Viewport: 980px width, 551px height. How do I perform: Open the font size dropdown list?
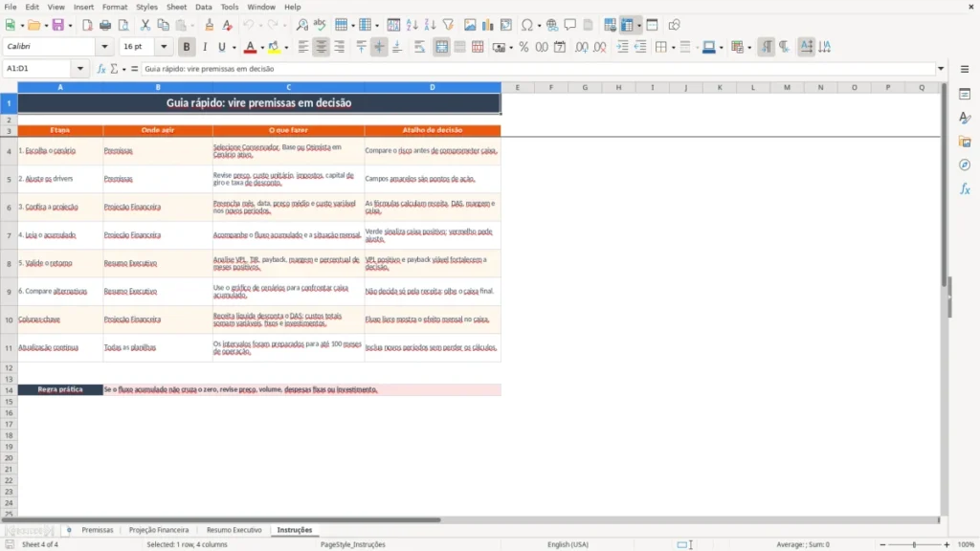pos(164,46)
